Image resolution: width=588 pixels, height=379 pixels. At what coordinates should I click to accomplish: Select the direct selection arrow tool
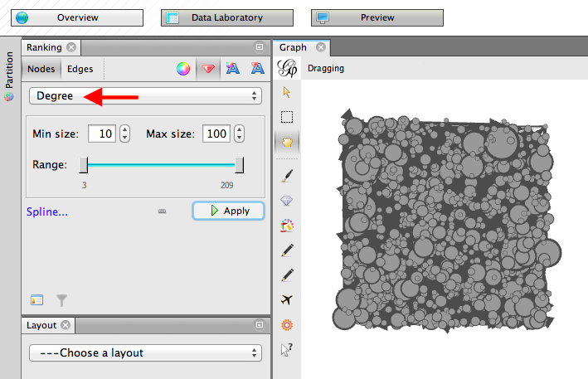click(287, 92)
